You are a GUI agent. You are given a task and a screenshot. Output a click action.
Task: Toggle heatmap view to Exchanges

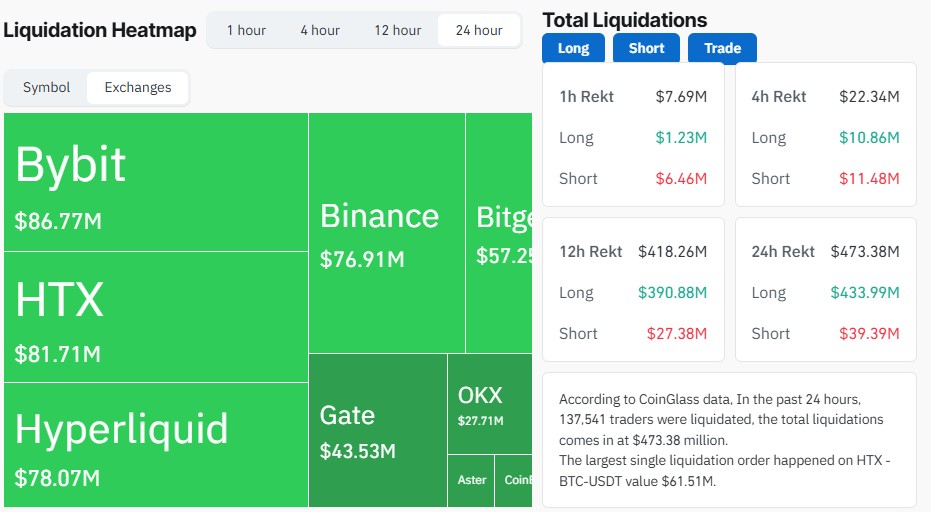[x=138, y=87]
